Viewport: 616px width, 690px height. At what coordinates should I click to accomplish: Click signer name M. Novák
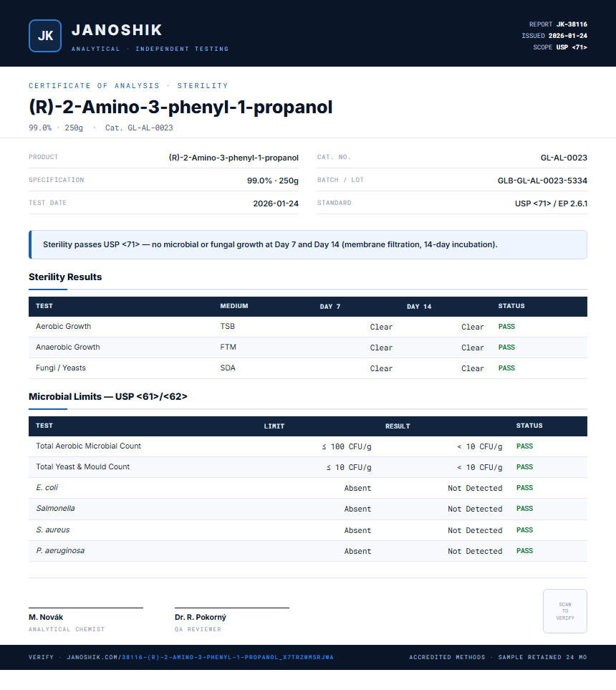(46, 617)
